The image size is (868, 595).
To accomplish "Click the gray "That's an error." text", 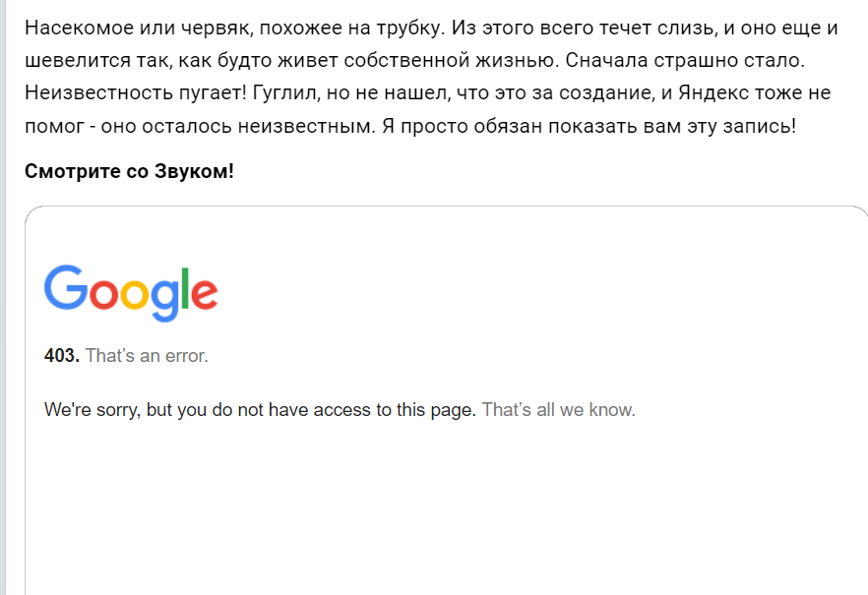I will pos(147,356).
